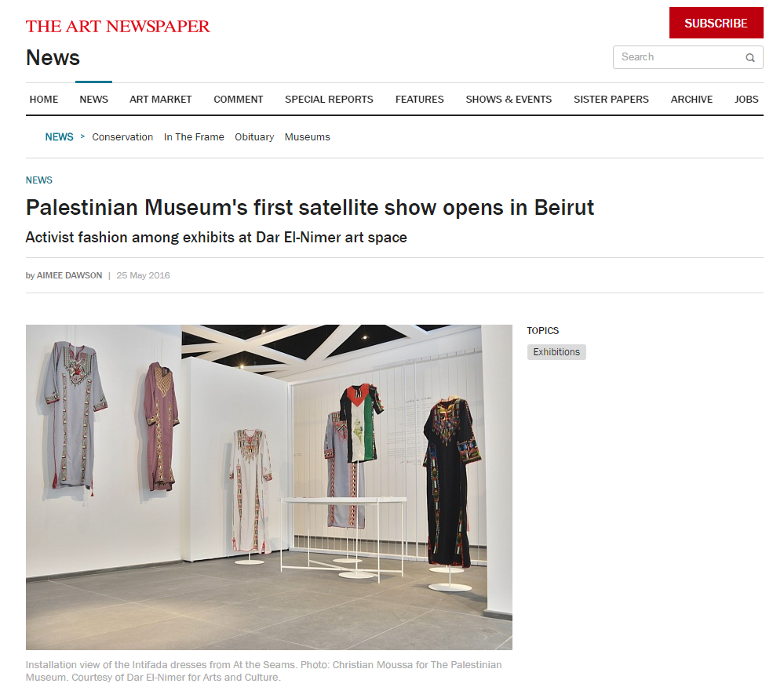This screenshot has width=784, height=698.
Task: Click the search magnifier icon
Action: [750, 57]
